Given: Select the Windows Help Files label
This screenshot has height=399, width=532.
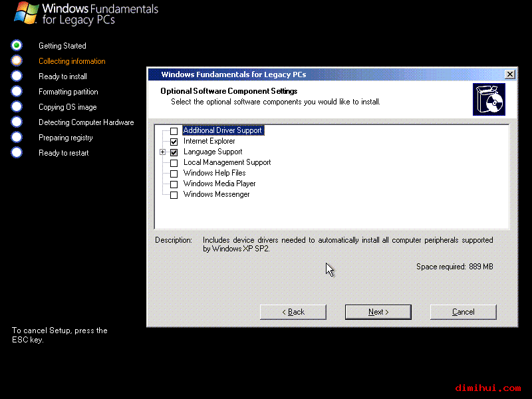Looking at the screenshot, I should click(x=214, y=173).
